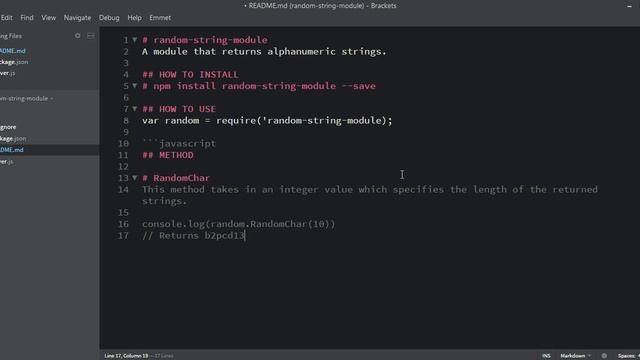This screenshot has width=640, height=360.
Task: Open the Debug menu
Action: [x=109, y=18]
